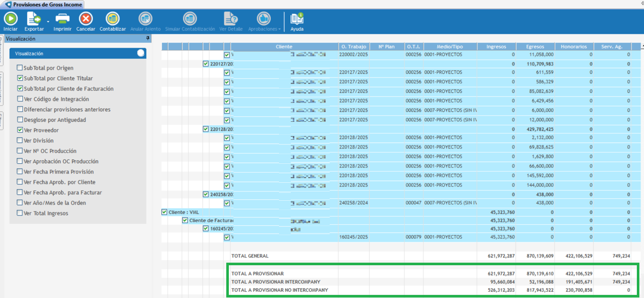Open the Ayuda help icon

pos(297,19)
